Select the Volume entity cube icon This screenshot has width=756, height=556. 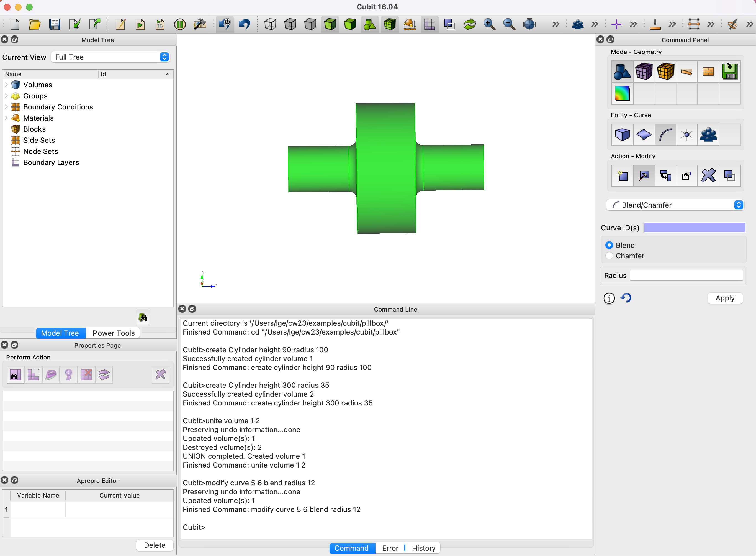(622, 135)
